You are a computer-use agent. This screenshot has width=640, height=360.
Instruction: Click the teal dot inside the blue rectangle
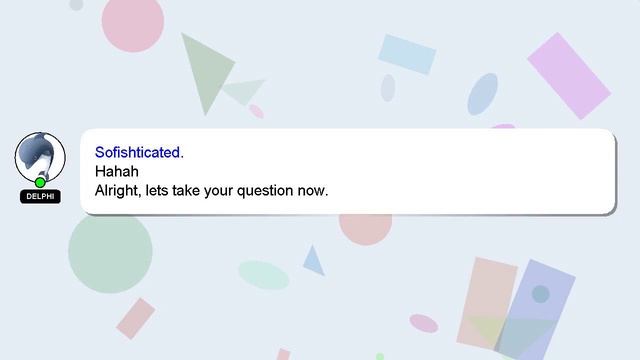[x=540, y=294]
